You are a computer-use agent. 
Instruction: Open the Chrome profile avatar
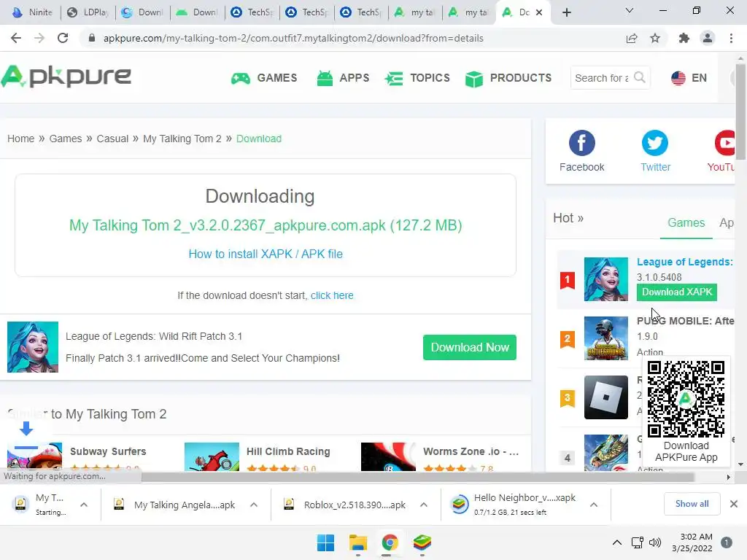pyautogui.click(x=708, y=38)
